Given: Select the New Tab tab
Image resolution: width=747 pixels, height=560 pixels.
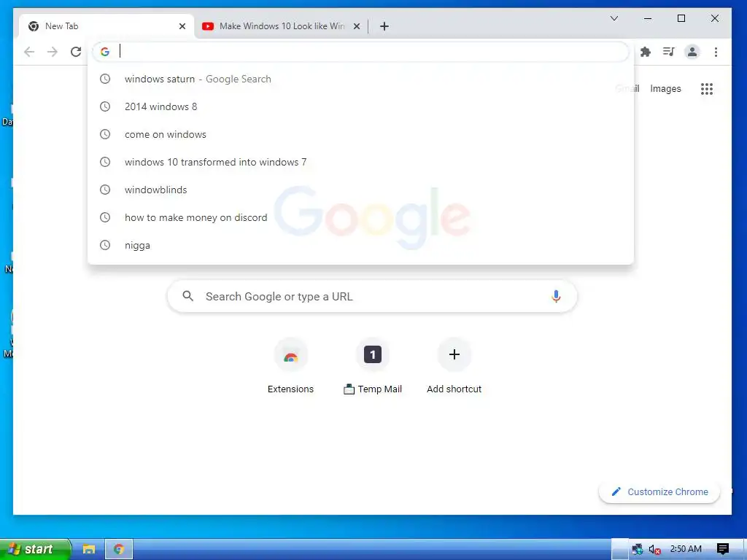Looking at the screenshot, I should pos(107,26).
